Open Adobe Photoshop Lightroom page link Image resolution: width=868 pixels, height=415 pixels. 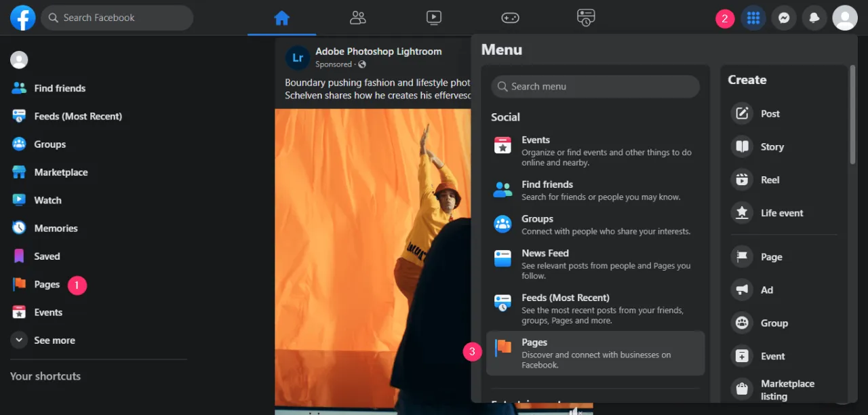(378, 52)
